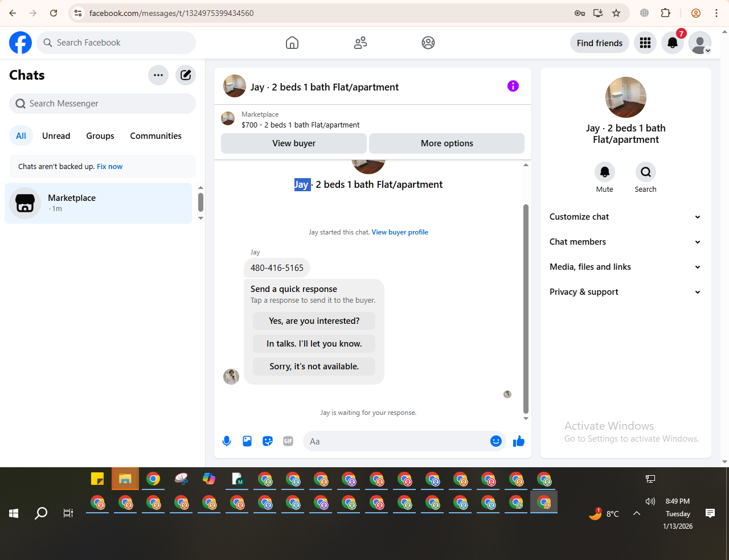
Task: Click the More options button
Action: pos(447,143)
